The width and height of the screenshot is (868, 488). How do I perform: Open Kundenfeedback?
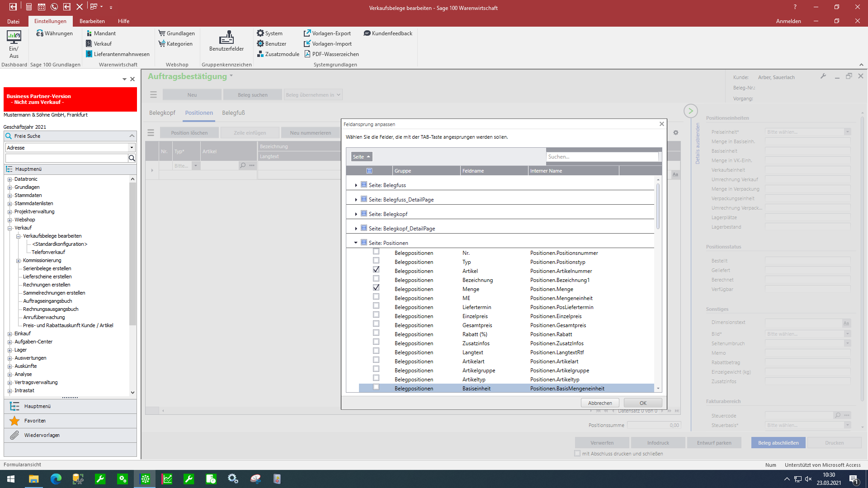[388, 33]
